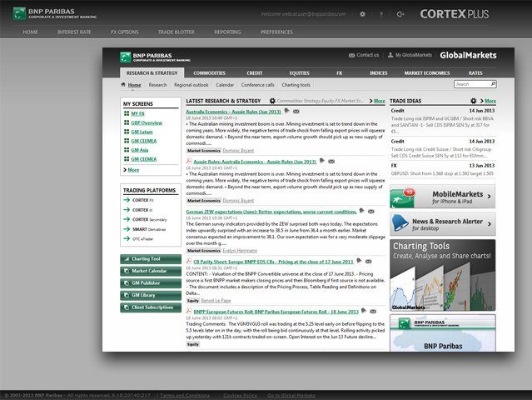Viewport: 532px width, 400px height.
Task: Open PDF icon for CB Parity Sheet
Action: click(189, 261)
